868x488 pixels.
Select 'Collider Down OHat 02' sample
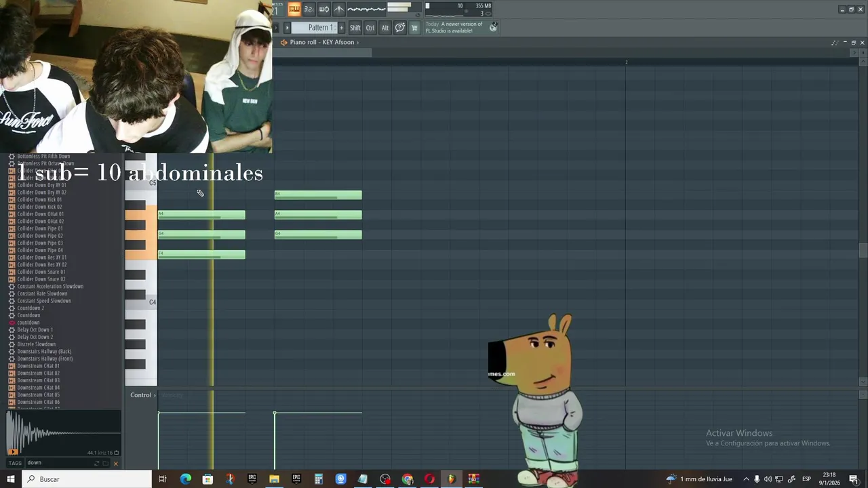(x=41, y=222)
